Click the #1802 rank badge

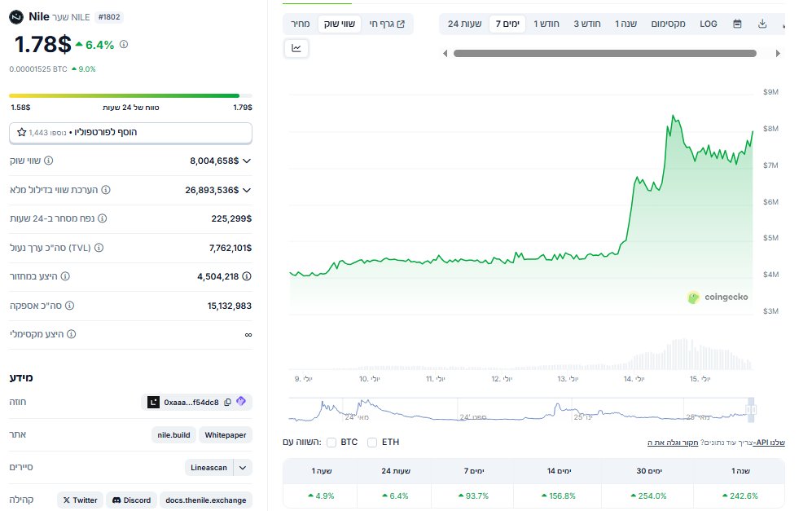(x=109, y=17)
